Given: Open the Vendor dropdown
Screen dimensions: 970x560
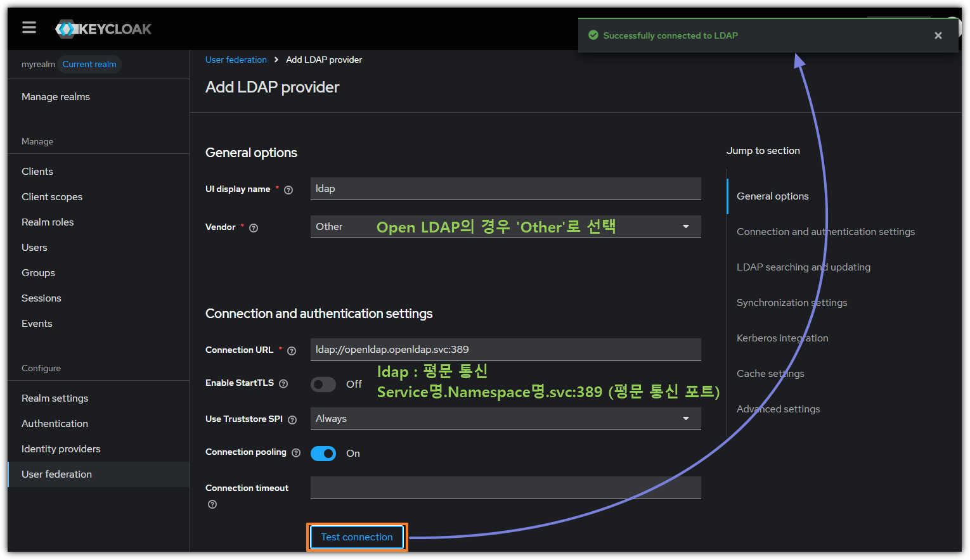Looking at the screenshot, I should pos(506,227).
